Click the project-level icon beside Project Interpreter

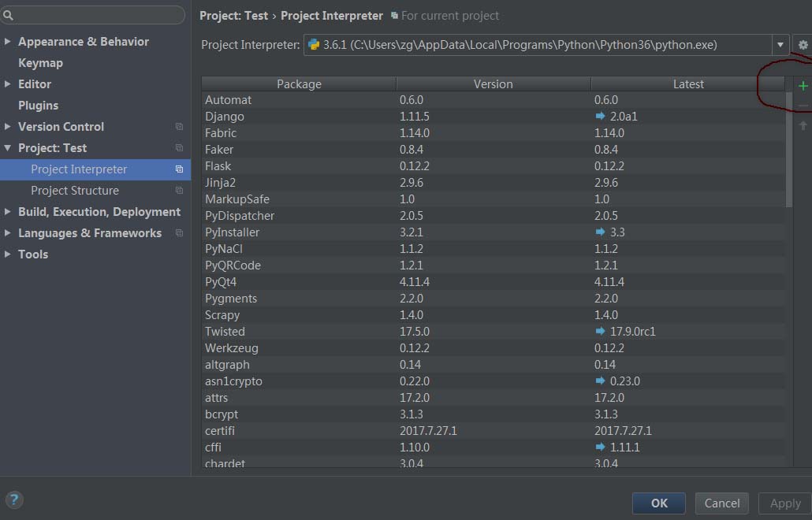point(179,169)
